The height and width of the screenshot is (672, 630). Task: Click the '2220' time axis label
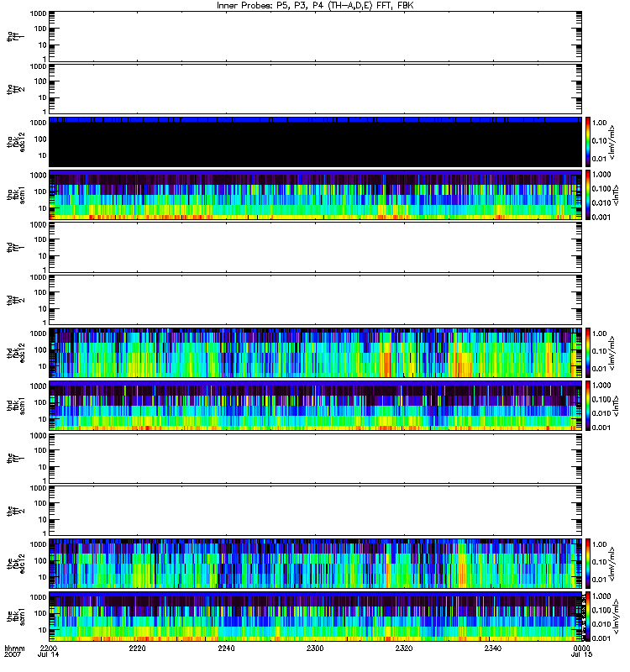(x=137, y=648)
